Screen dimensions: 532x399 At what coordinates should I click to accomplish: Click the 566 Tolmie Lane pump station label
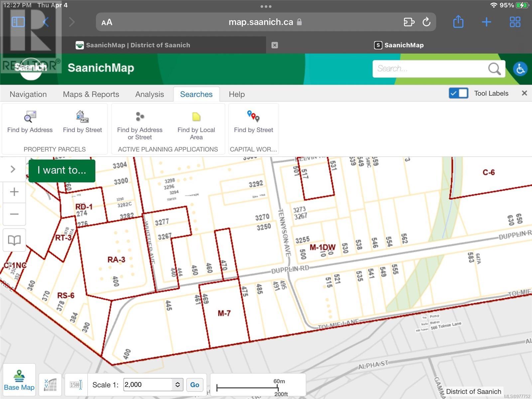[x=446, y=326]
